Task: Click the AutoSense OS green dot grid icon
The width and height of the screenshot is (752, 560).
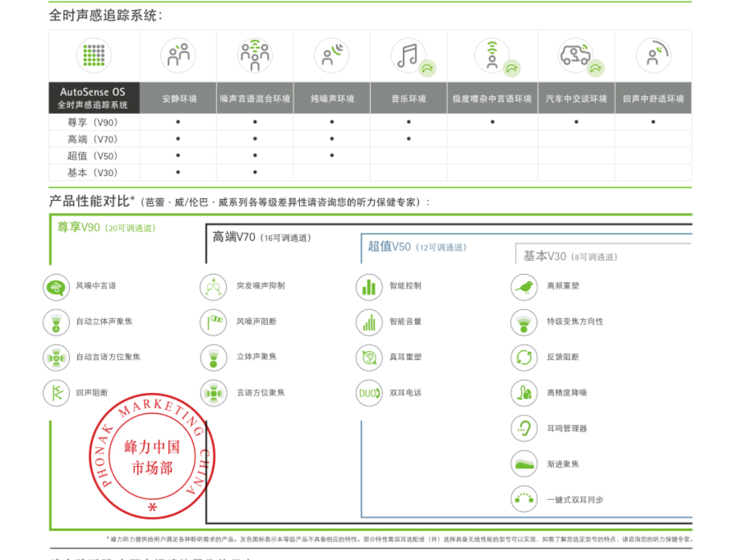Action: (94, 55)
